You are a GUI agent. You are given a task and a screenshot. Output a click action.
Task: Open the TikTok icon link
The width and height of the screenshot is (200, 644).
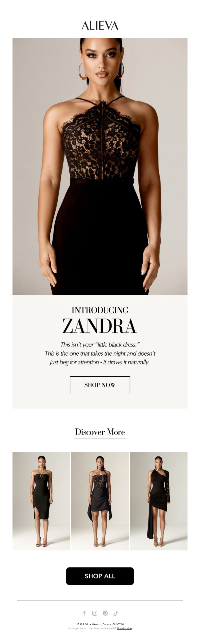click(115, 613)
